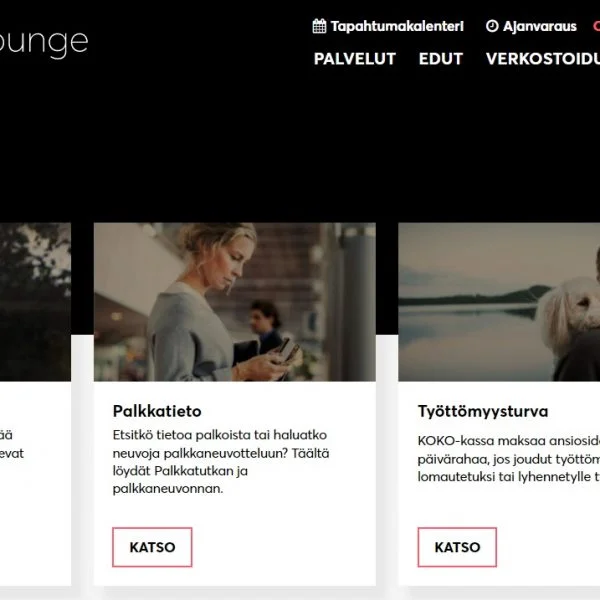Click the partially visible red icon after Ajanvaraus
The width and height of the screenshot is (600, 600).
597,26
